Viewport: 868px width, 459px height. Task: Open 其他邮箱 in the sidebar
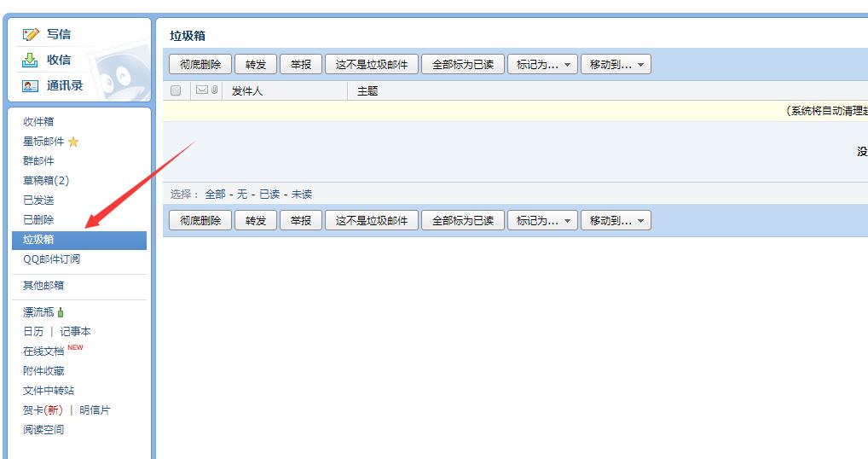tap(43, 286)
